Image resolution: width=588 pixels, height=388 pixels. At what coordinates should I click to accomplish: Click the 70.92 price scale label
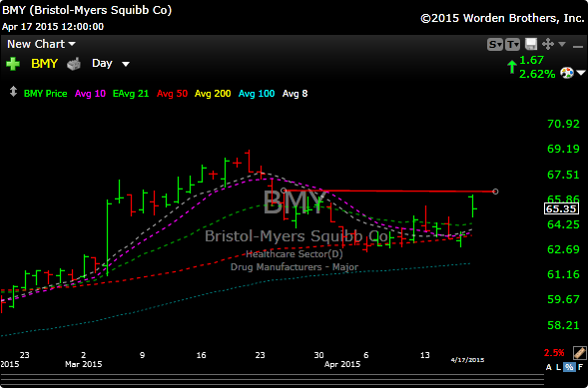(x=564, y=124)
